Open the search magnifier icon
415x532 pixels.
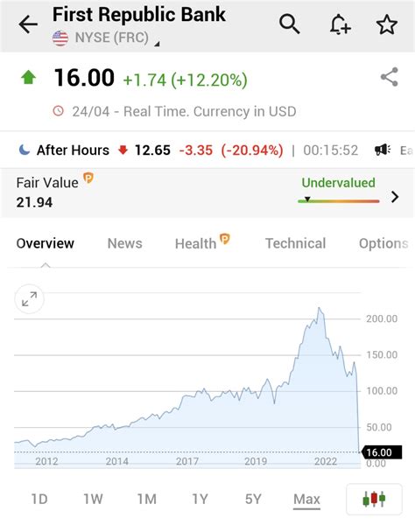(x=289, y=24)
